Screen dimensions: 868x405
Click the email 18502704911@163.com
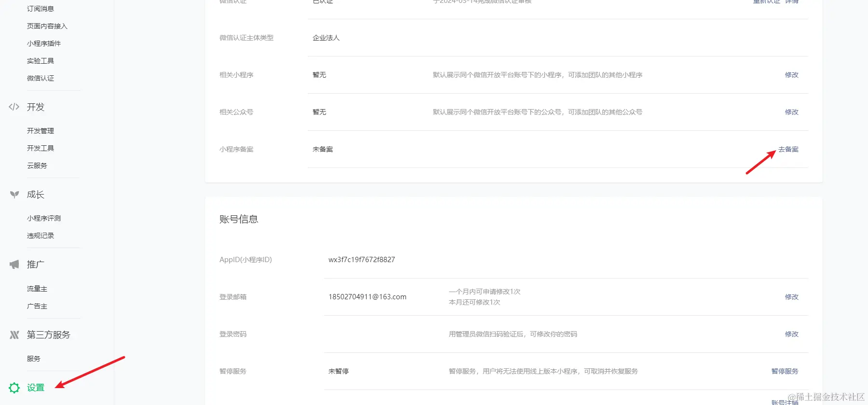pos(368,297)
